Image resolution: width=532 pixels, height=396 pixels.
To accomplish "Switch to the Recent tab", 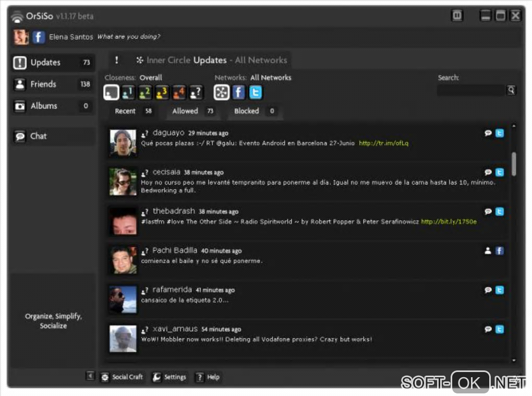I will 133,111.
